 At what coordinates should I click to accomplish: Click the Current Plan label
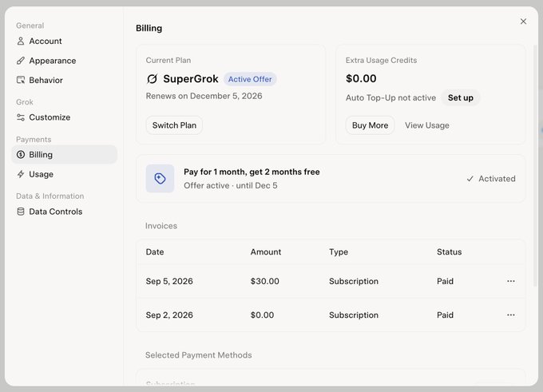coord(168,60)
